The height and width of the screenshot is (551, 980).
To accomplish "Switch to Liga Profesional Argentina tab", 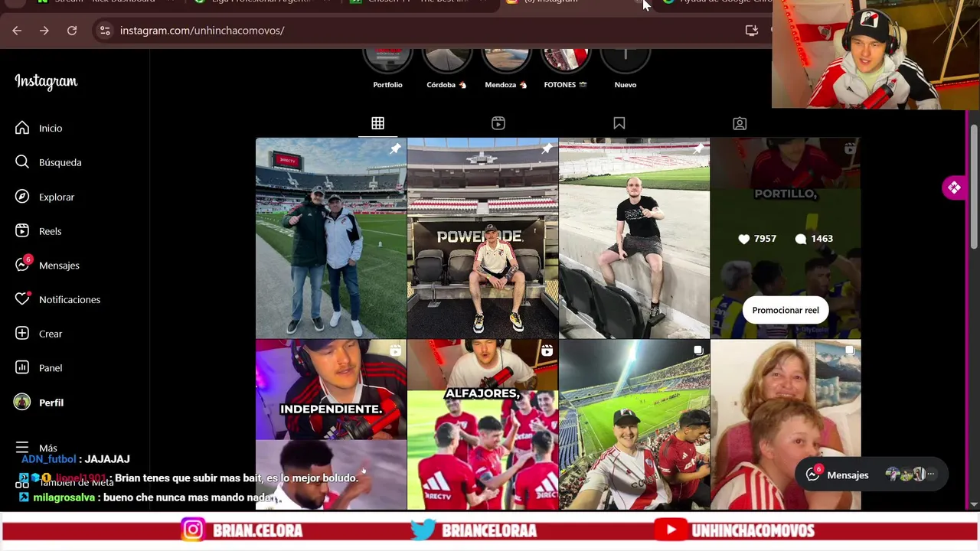I will click(x=260, y=2).
